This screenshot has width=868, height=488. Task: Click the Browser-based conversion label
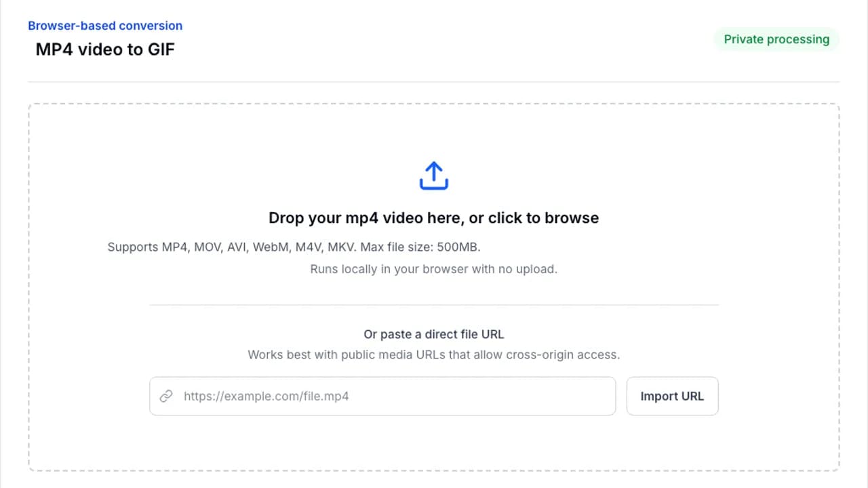click(105, 26)
